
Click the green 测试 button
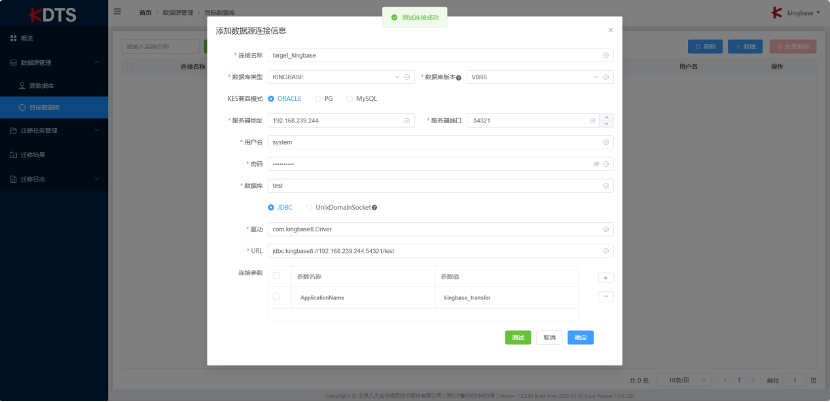tap(518, 337)
